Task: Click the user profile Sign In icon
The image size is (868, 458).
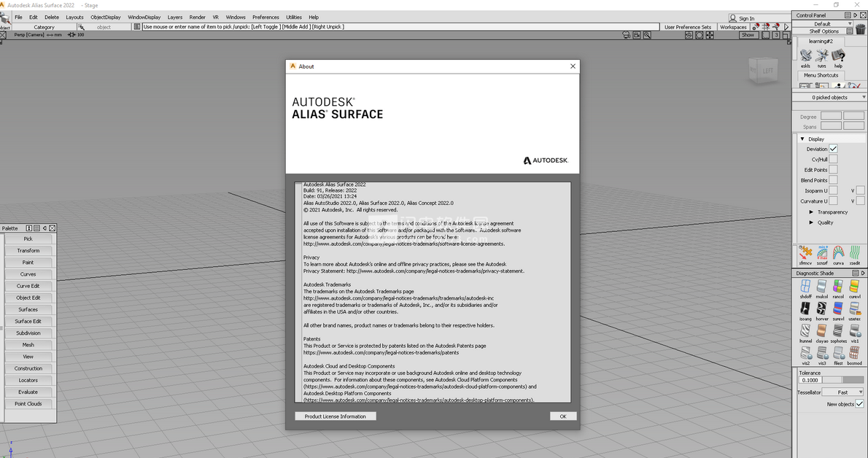Action: 733,18
